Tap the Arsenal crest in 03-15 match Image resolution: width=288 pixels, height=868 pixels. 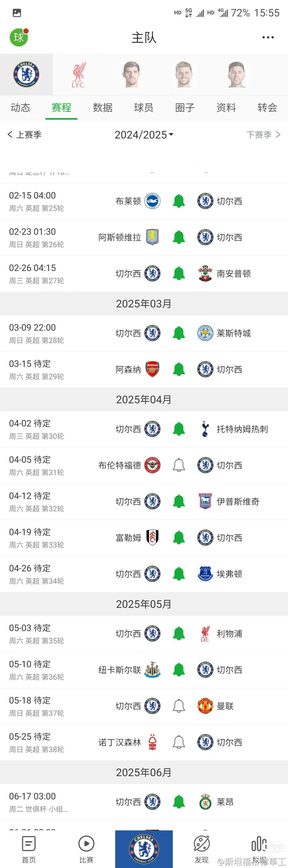[152, 369]
